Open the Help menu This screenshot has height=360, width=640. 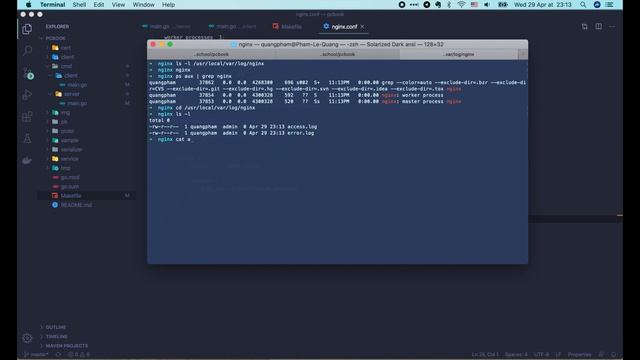[x=168, y=4]
